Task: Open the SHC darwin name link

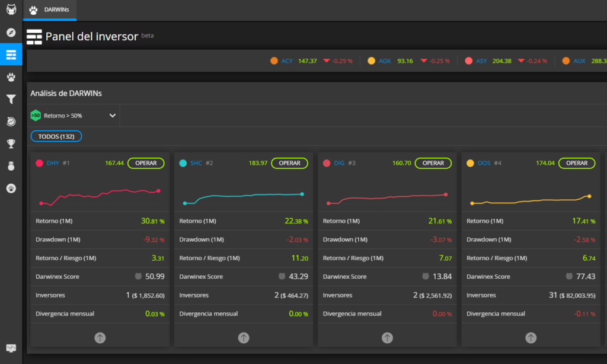Action: [x=196, y=163]
